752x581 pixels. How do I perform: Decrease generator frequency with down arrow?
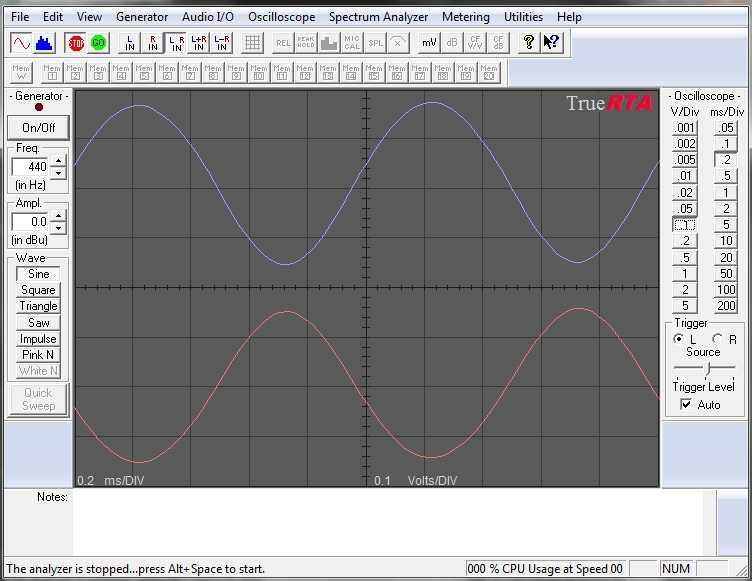59,173
